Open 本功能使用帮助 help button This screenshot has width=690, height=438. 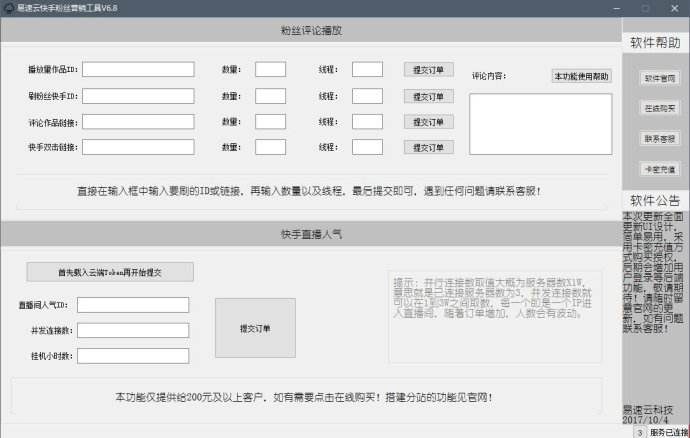click(x=581, y=76)
